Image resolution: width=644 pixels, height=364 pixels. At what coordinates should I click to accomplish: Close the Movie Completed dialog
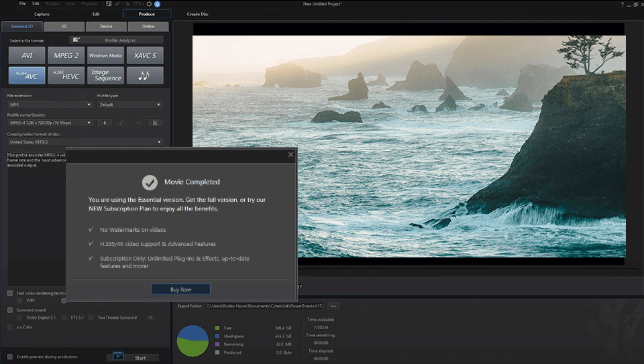pyautogui.click(x=290, y=154)
